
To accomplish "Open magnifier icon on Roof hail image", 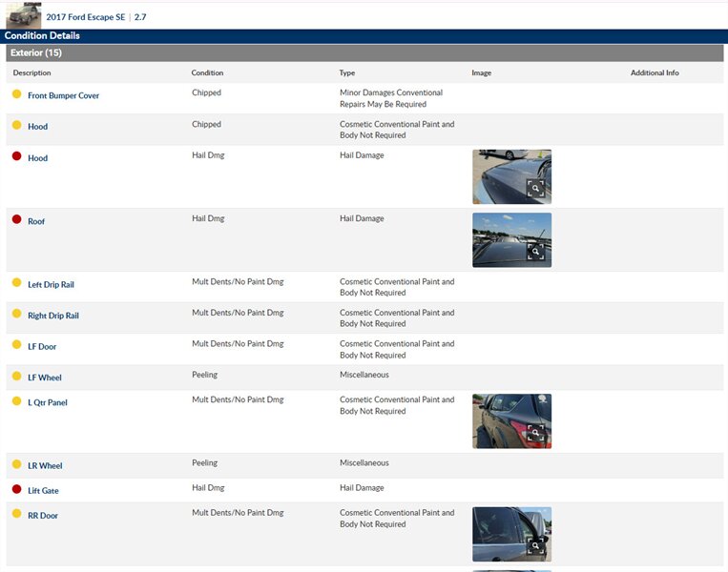I will 535,252.
